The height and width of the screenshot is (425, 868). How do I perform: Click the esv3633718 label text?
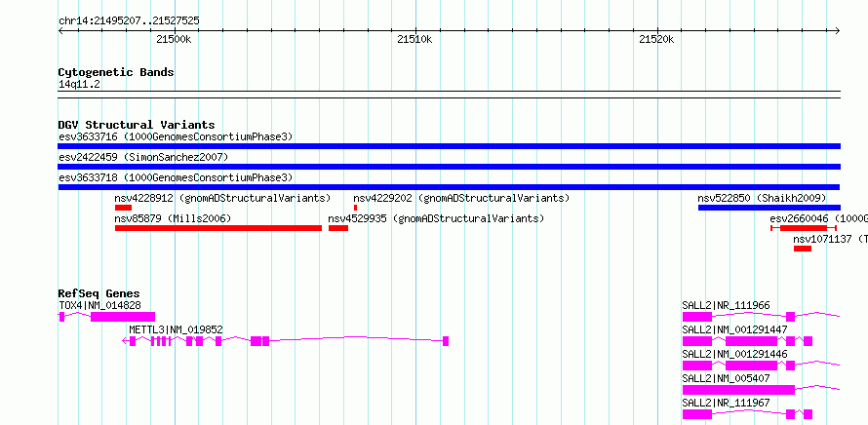[x=176, y=177]
